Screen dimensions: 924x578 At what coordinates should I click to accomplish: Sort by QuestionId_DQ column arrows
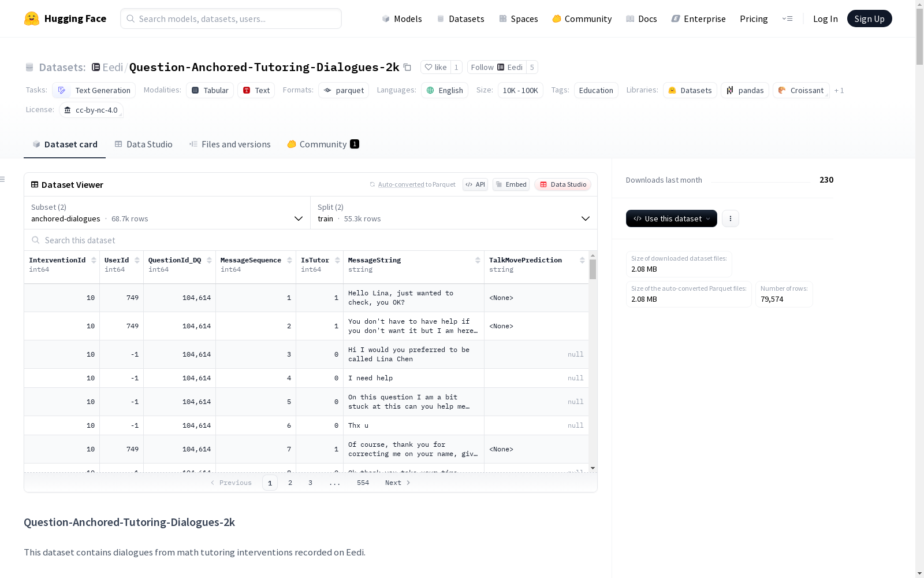tap(209, 260)
